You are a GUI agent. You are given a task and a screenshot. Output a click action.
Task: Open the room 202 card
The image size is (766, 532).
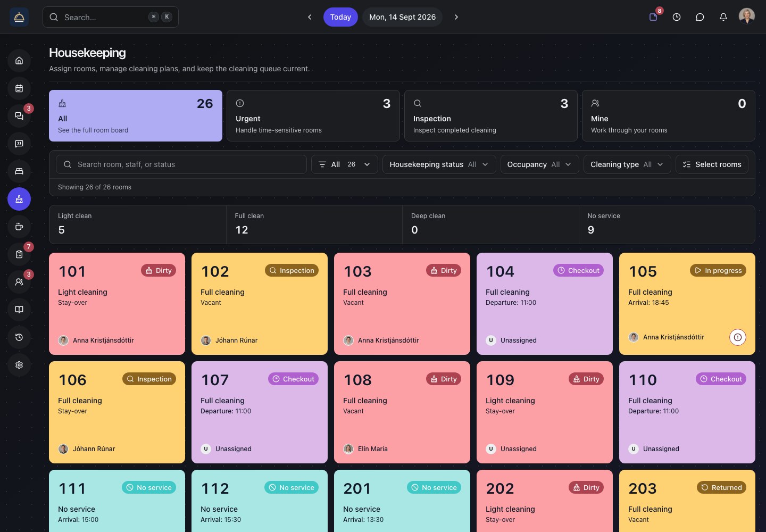coord(545,501)
